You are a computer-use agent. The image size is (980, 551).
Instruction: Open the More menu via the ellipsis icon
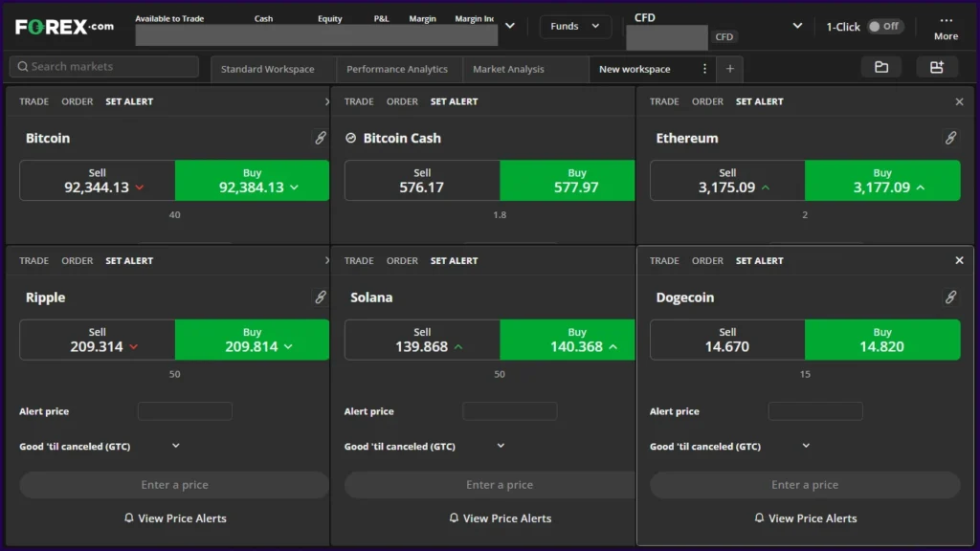(x=945, y=25)
